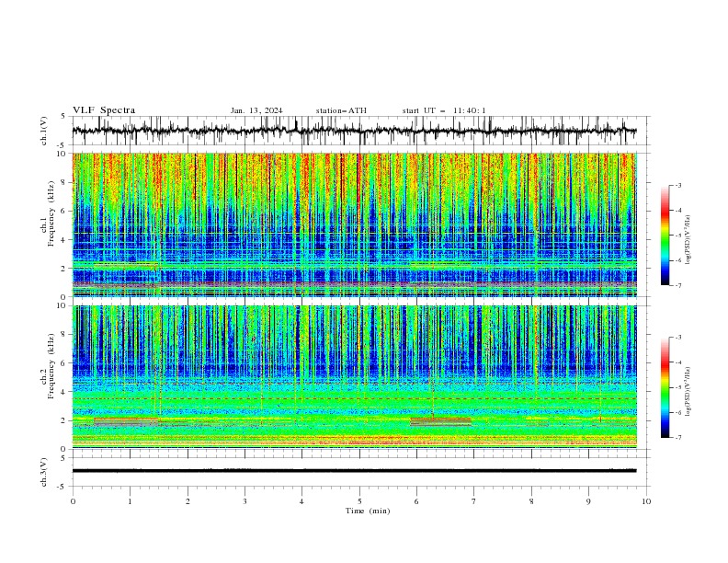728x563 pixels.
Task: Click the '-3' label on ch.1 color bar
Action: (677, 185)
